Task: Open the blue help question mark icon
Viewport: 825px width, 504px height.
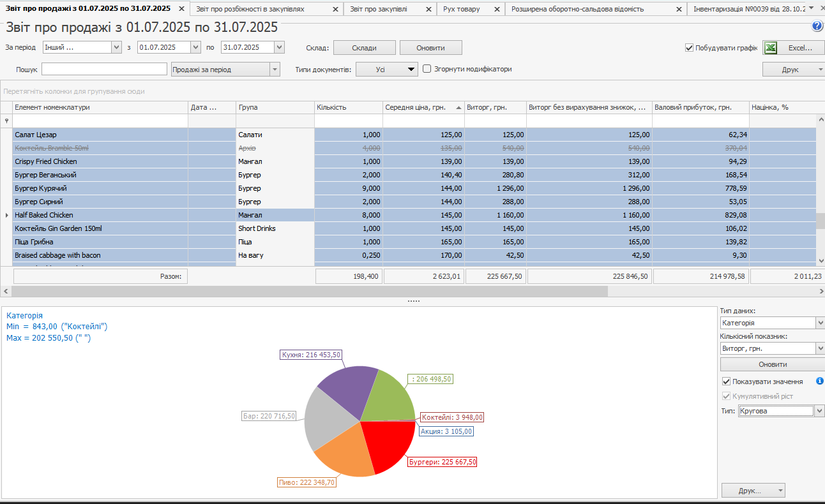Action: coord(817,26)
